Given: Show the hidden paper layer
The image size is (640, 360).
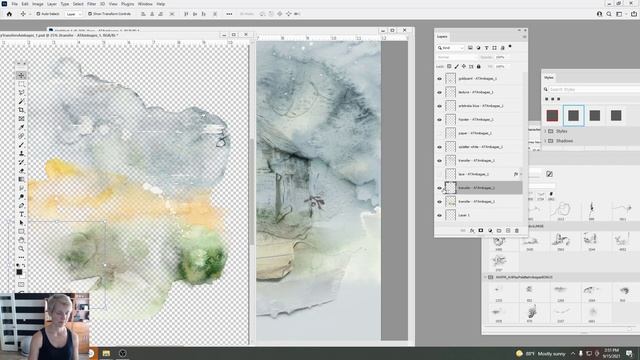Looking at the screenshot, I should point(440,133).
